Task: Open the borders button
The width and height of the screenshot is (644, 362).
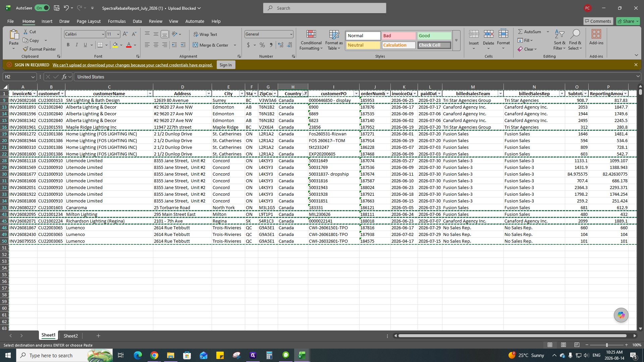Action: point(100,45)
